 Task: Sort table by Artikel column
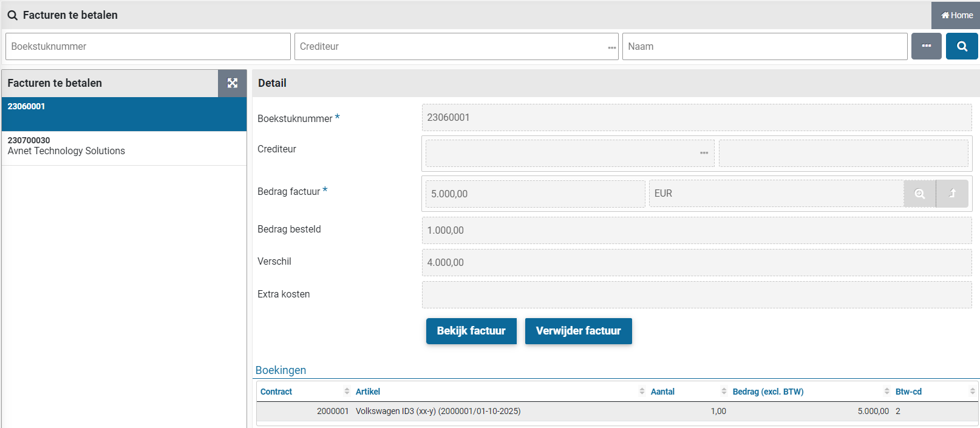click(x=368, y=392)
